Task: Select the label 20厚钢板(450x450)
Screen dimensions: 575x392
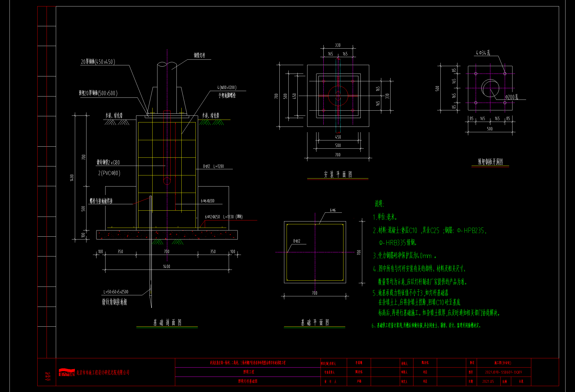Action: pos(98,62)
